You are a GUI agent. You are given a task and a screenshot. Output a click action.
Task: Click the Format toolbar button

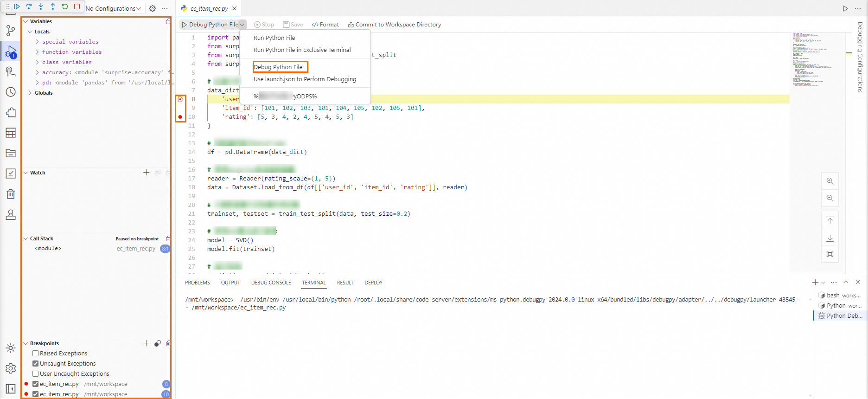[x=325, y=25]
